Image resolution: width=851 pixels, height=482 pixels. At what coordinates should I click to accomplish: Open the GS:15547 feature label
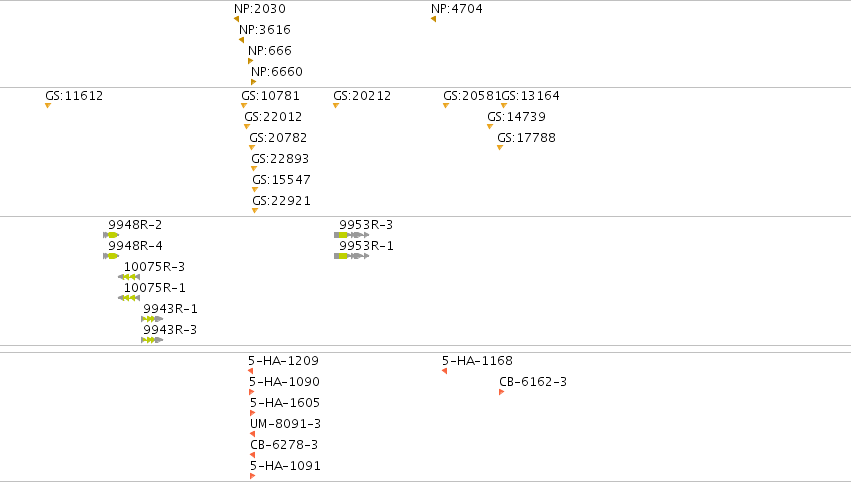pos(282,180)
